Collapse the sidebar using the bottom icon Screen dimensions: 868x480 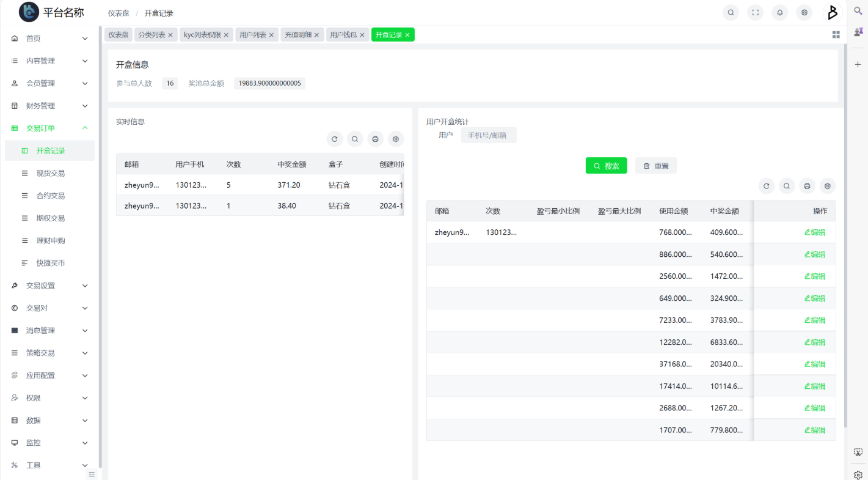coord(92,474)
